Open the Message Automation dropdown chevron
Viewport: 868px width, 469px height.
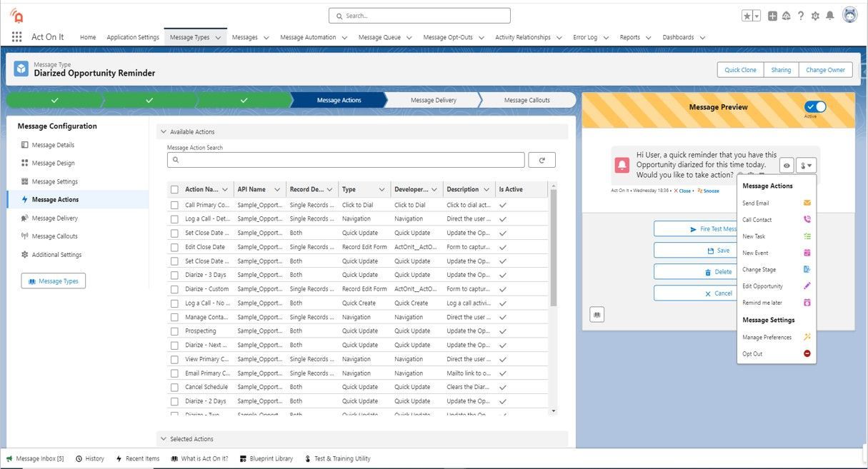click(344, 38)
